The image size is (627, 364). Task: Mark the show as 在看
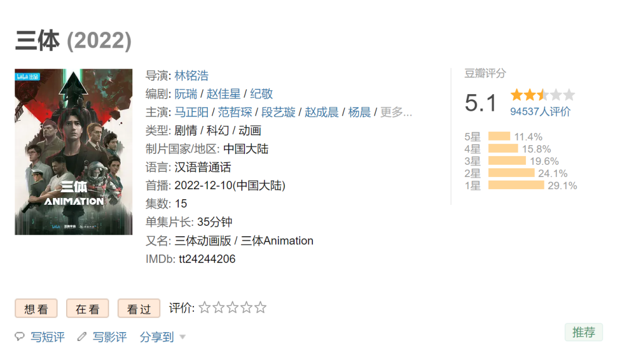click(88, 309)
